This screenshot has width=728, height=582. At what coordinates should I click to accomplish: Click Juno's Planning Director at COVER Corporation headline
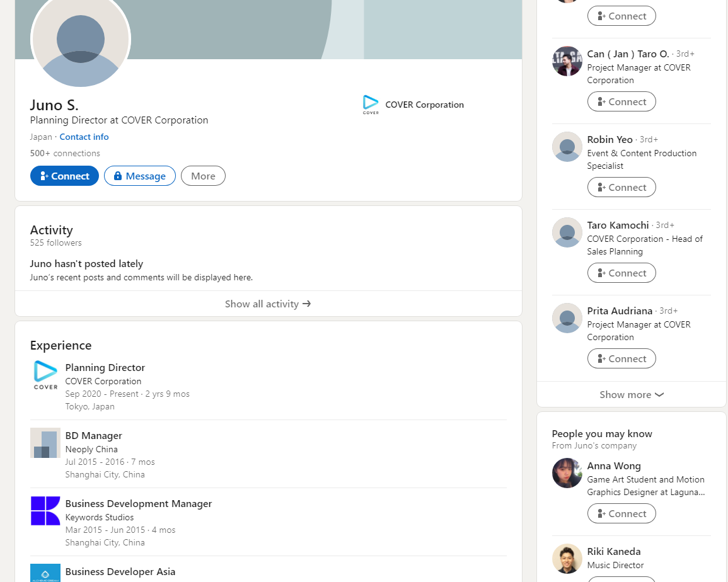pos(119,120)
